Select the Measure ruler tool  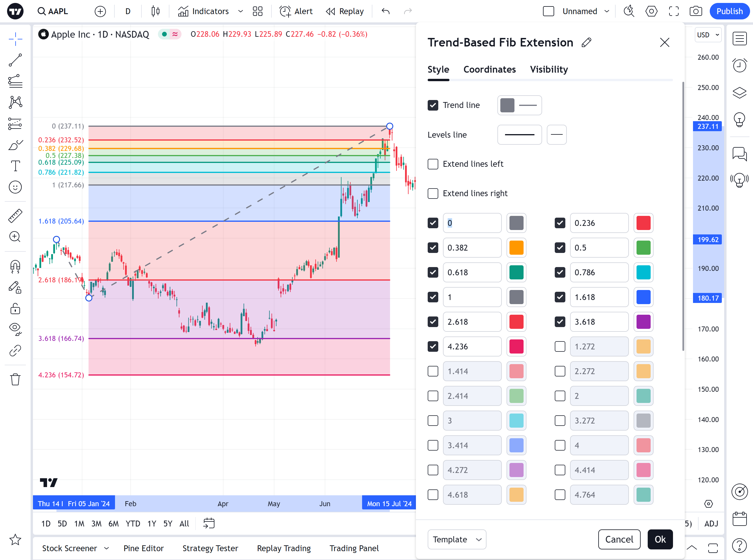tap(15, 216)
